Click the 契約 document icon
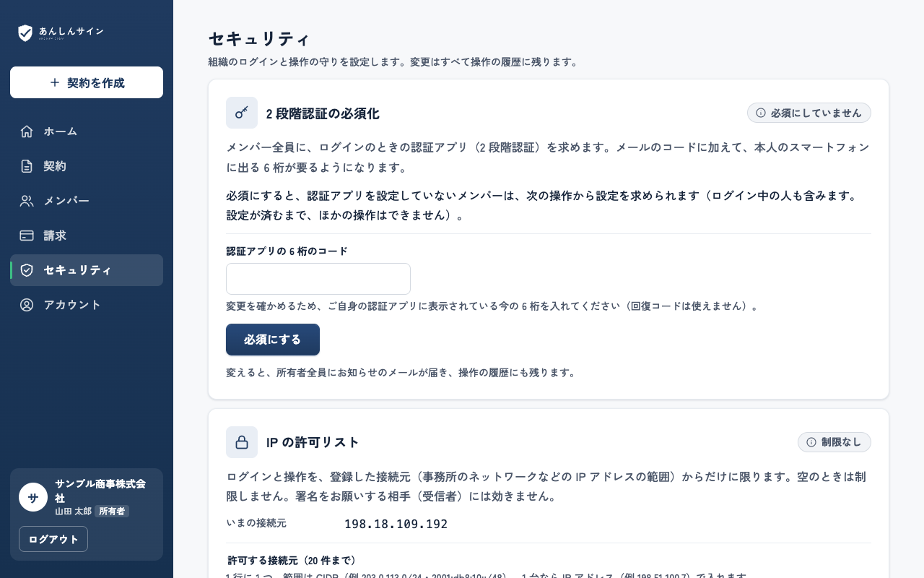924x578 pixels. [27, 166]
